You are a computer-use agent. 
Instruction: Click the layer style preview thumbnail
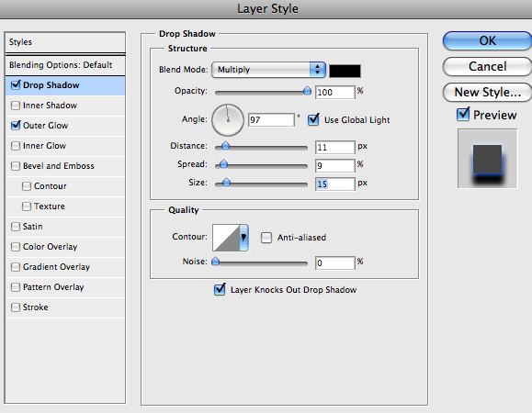(x=487, y=158)
